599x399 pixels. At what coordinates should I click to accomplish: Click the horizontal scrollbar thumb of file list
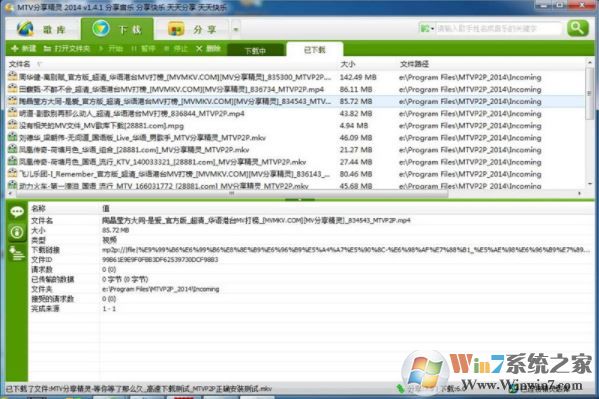[x=232, y=194]
